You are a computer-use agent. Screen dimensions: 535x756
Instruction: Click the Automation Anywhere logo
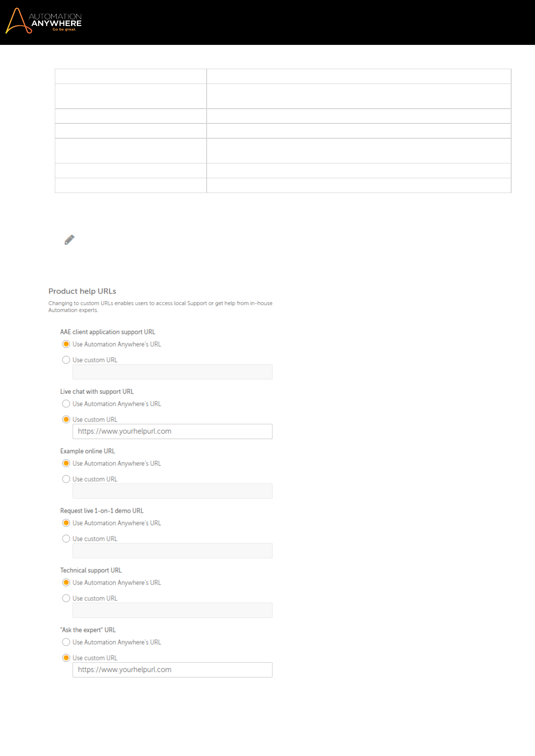44,21
